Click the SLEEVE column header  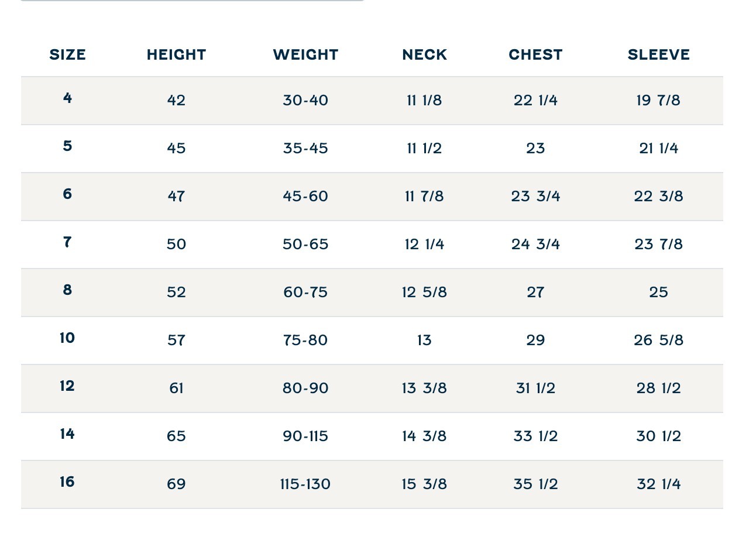tap(658, 55)
